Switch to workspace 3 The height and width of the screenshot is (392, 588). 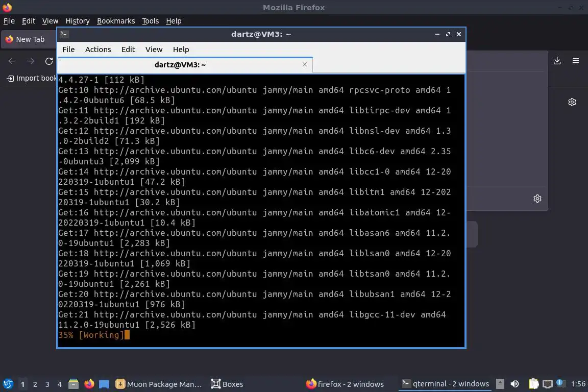coord(47,384)
